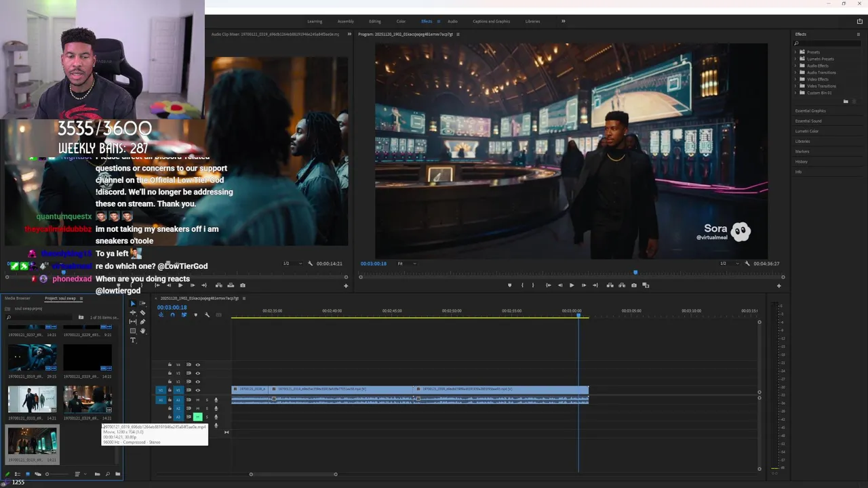Unmute audio track A3
Screen dimensions: 868x488
(197, 417)
